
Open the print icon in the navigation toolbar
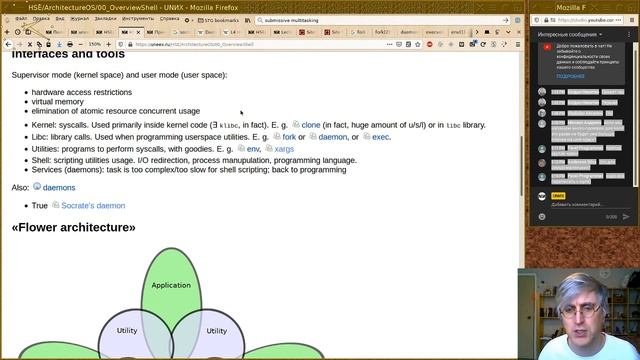click(70, 44)
